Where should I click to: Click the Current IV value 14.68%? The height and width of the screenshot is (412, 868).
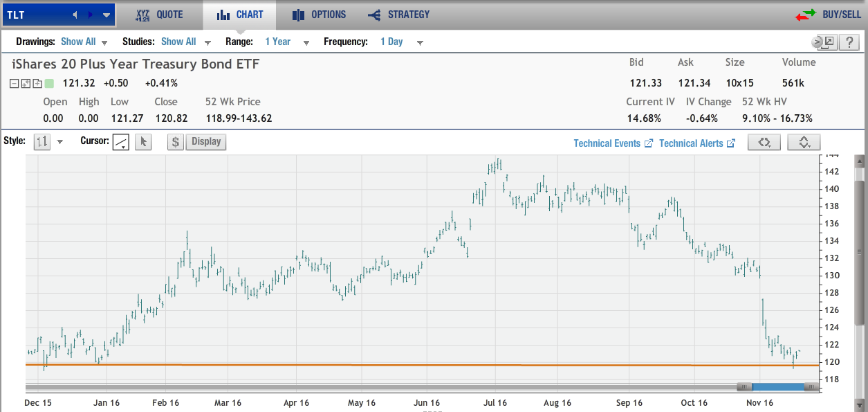coord(644,118)
